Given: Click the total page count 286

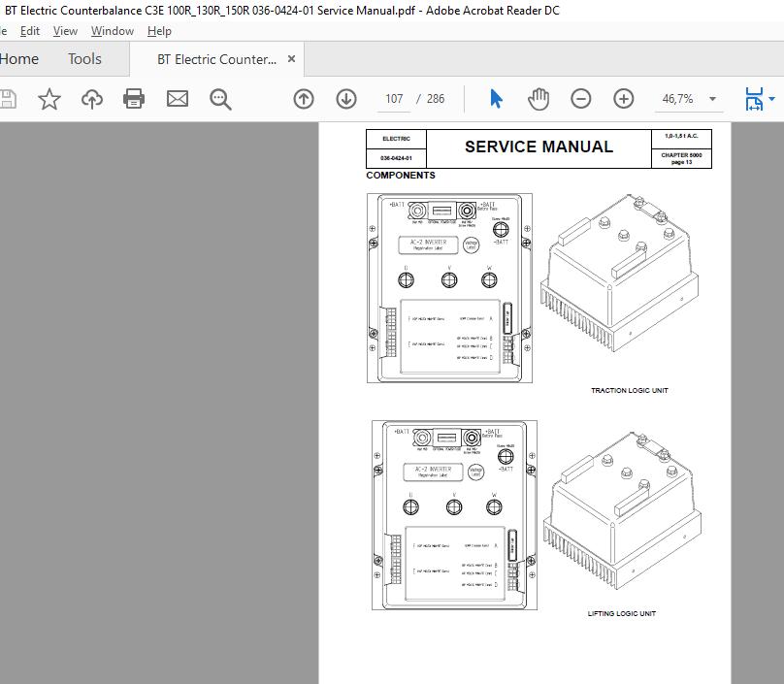Looking at the screenshot, I should click(x=436, y=99).
